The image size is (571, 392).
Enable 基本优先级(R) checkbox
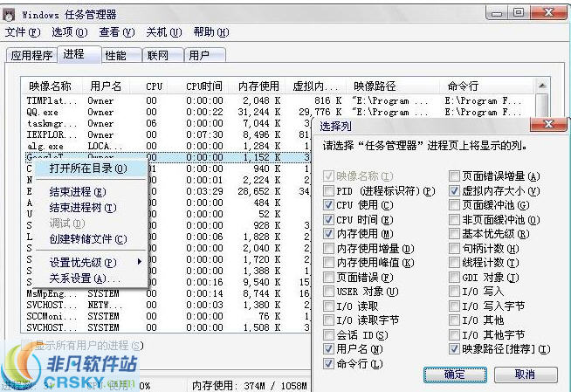pyautogui.click(x=454, y=234)
